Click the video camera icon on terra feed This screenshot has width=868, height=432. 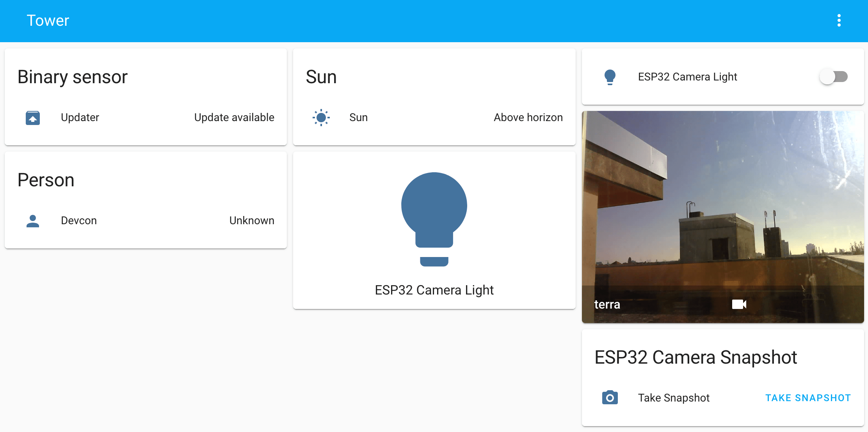pyautogui.click(x=739, y=304)
